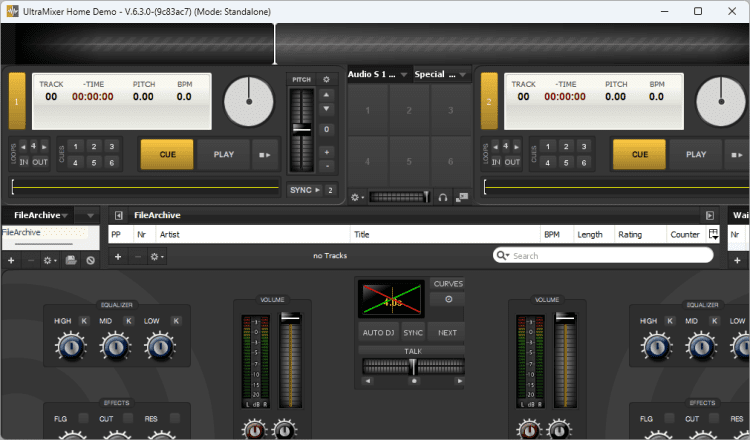The height and width of the screenshot is (440, 750).
Task: Toggle the TALK button
Action: click(x=412, y=351)
